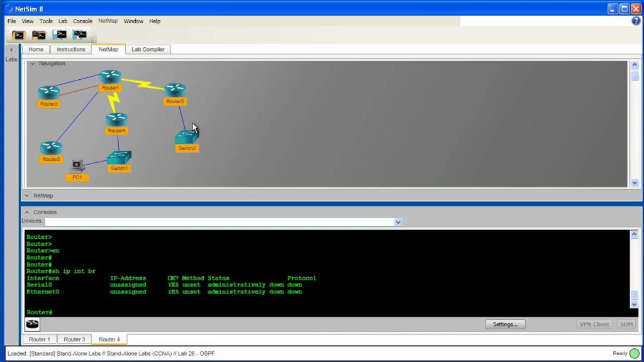Viewport: 644px width, 362px height.
Task: Click the help question mark icon
Action: [636, 21]
